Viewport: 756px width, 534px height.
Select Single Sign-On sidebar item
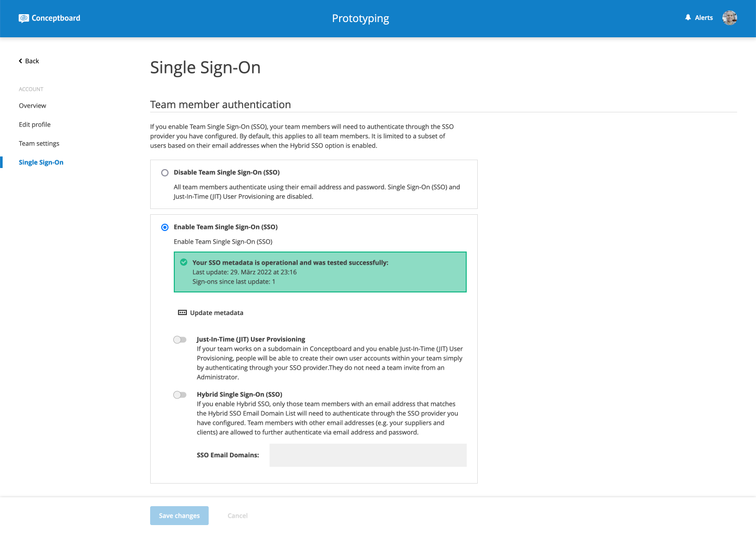tap(41, 162)
